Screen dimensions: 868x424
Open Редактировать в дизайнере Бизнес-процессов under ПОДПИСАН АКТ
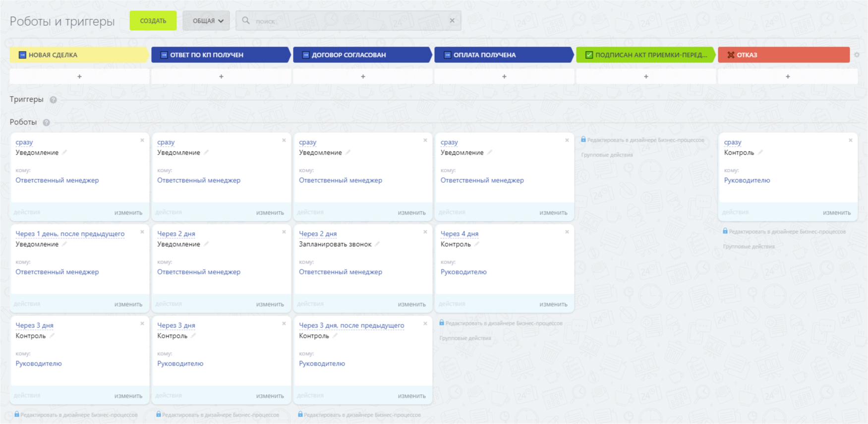coord(645,140)
